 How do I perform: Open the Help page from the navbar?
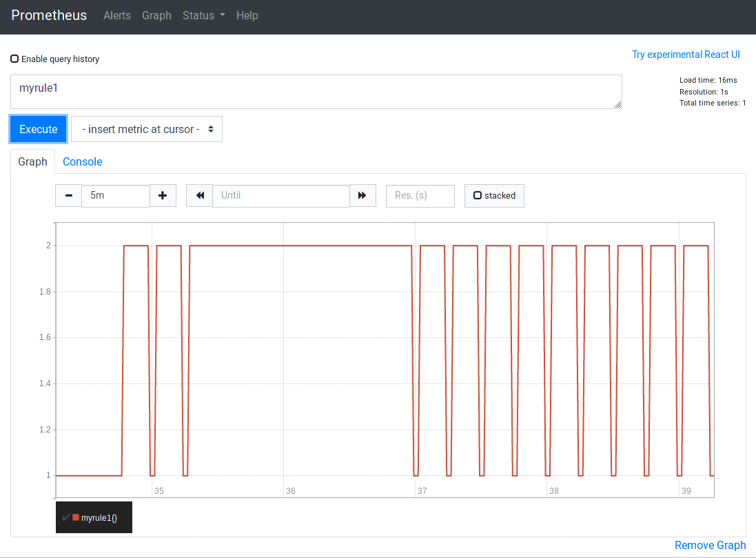pos(247,15)
